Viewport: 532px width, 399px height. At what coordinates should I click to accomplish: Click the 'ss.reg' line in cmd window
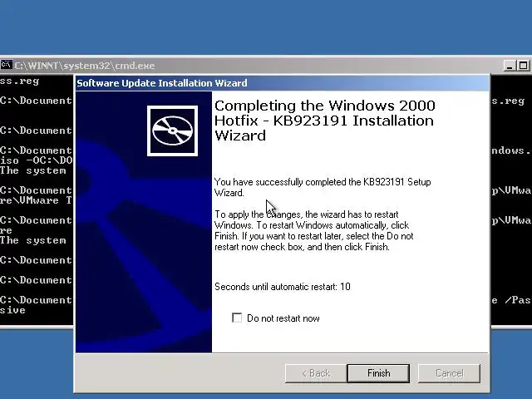point(19,81)
